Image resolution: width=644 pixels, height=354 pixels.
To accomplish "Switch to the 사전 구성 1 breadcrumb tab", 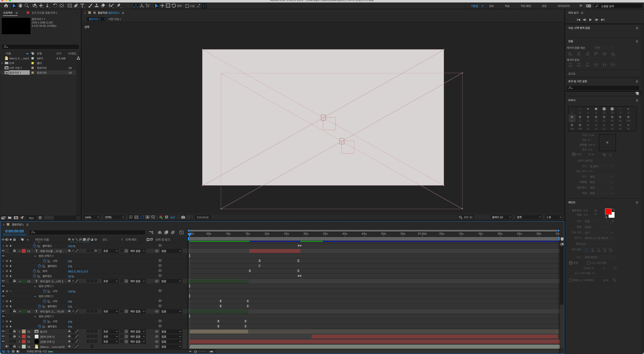I will [x=114, y=19].
